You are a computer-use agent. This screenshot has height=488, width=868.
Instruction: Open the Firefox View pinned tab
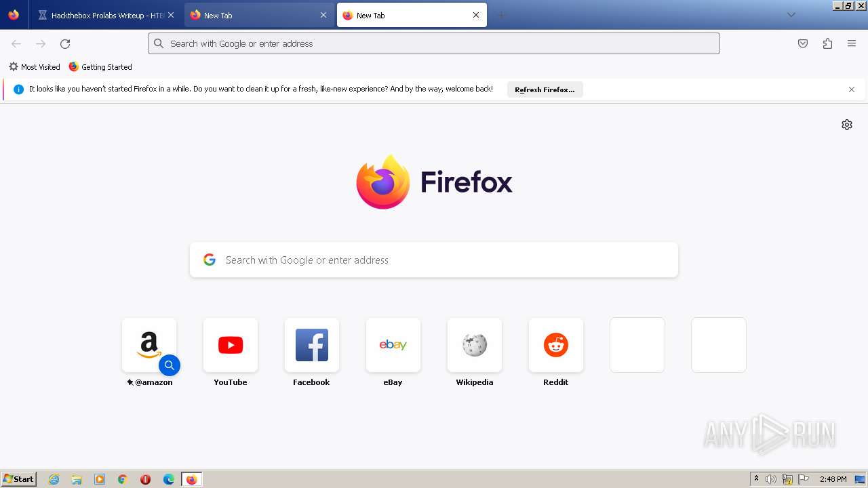[x=14, y=15]
